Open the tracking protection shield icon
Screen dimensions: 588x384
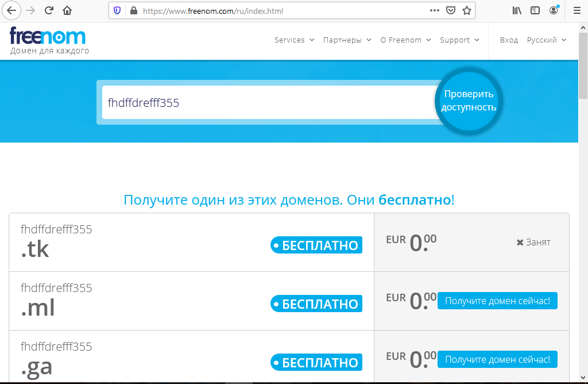coord(117,11)
